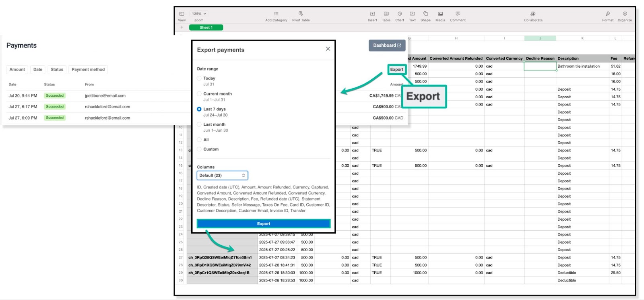The width and height of the screenshot is (644, 300).
Task: Switch to the Sheet 1 tab
Action: (206, 27)
